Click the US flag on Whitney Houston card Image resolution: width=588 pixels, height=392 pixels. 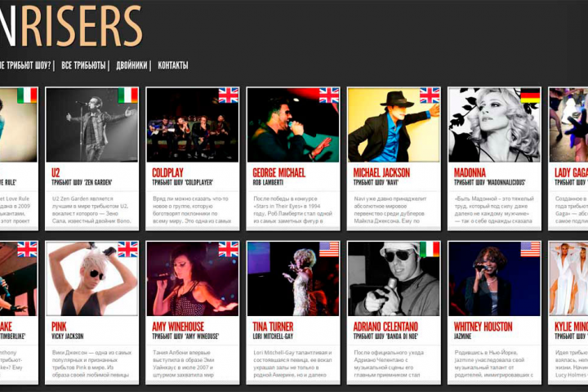[x=530, y=249]
